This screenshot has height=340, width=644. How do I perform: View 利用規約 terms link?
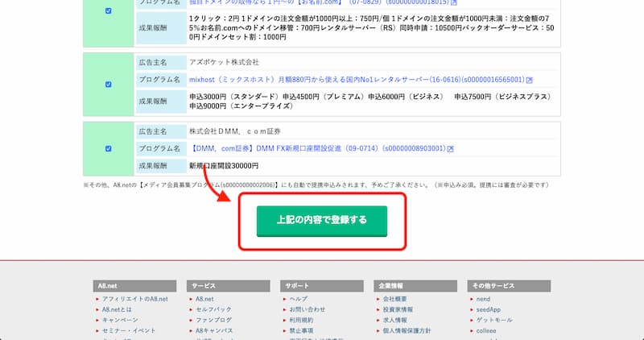point(301,320)
